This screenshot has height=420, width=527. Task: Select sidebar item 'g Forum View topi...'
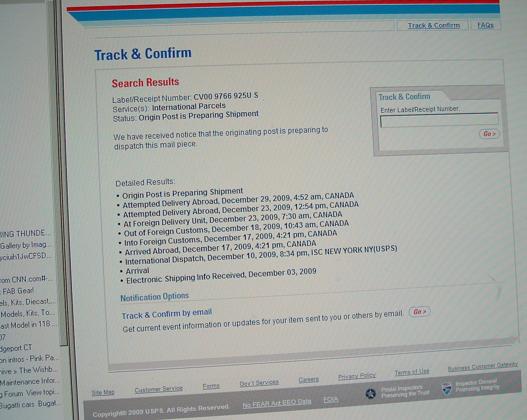30,393
